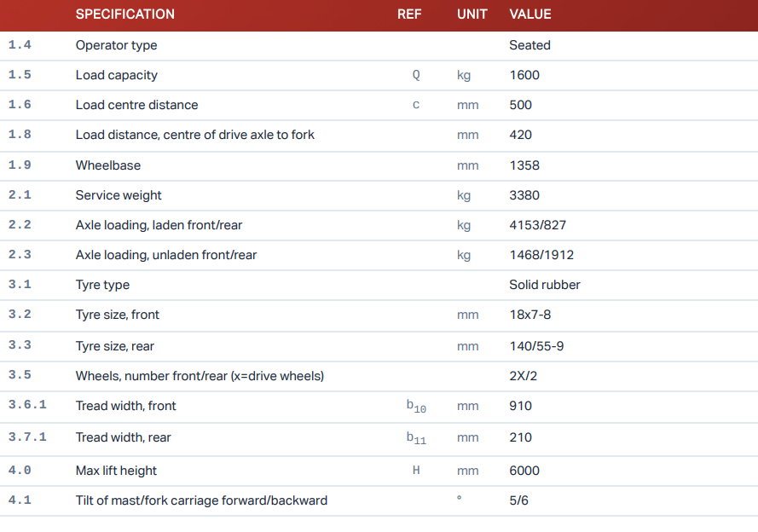The image size is (758, 532).
Task: Select the Service weight row label
Action: click(x=119, y=195)
